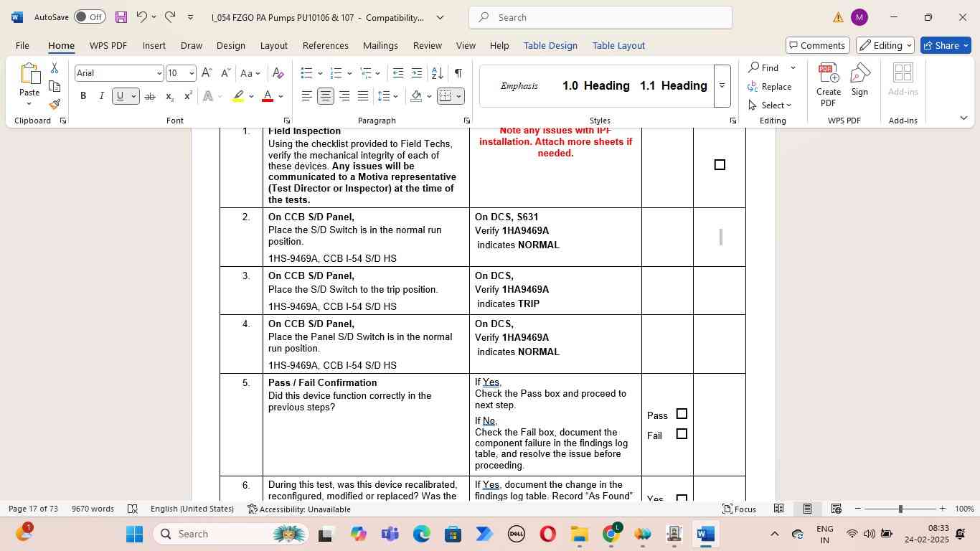
Task: Click the Comments button
Action: tap(818, 45)
